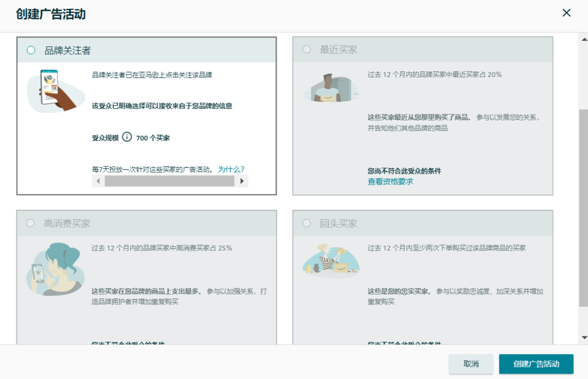Click the 创建广告活动 button
The height and width of the screenshot is (379, 588).
point(536,364)
